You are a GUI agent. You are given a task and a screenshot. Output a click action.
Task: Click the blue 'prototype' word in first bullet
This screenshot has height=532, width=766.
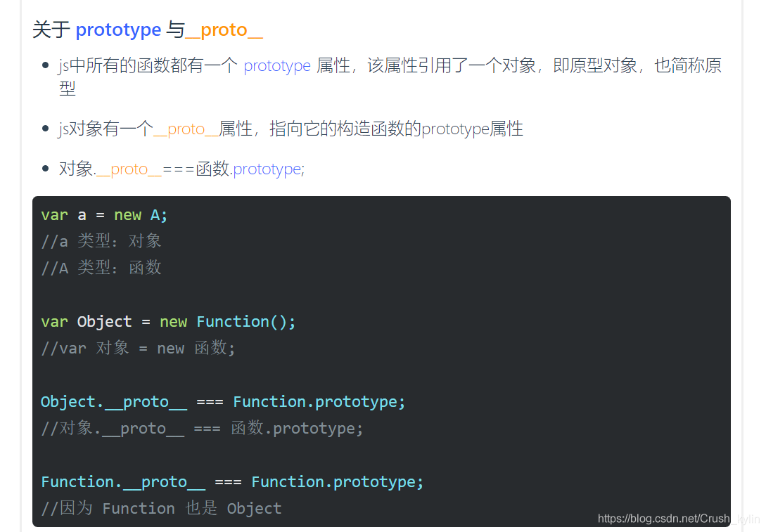[277, 65]
